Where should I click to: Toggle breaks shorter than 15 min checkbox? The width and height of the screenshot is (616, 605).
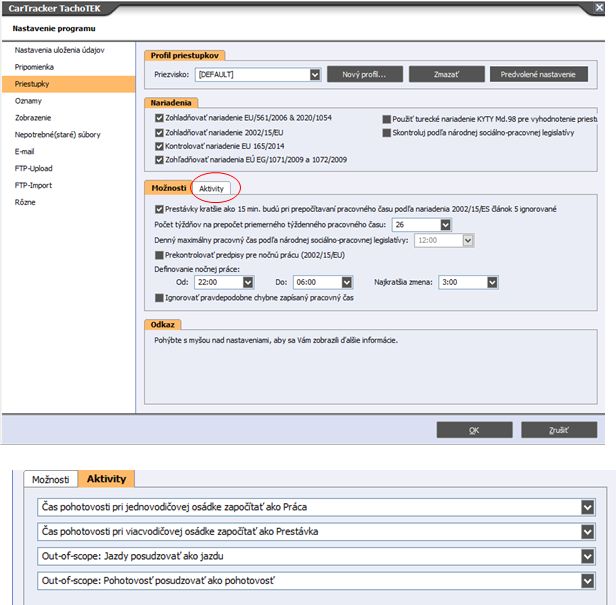tap(159, 209)
